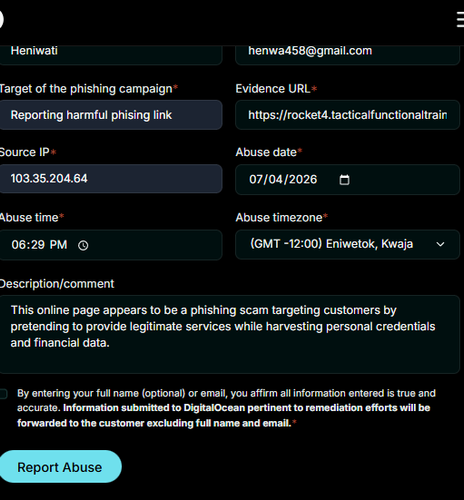The image size is (464, 500).
Task: Select the Description/comment label text
Action: coord(57,284)
